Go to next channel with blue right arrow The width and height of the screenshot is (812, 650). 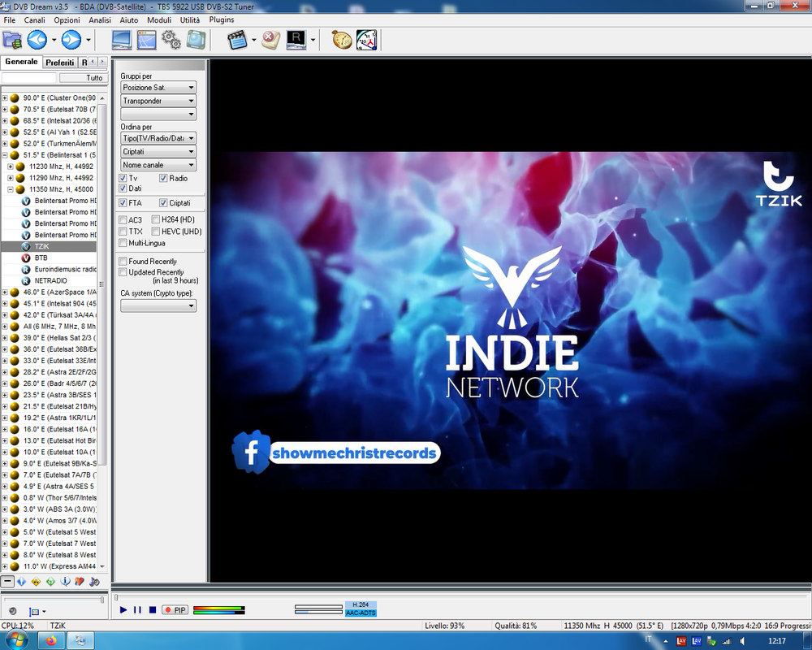[71, 40]
